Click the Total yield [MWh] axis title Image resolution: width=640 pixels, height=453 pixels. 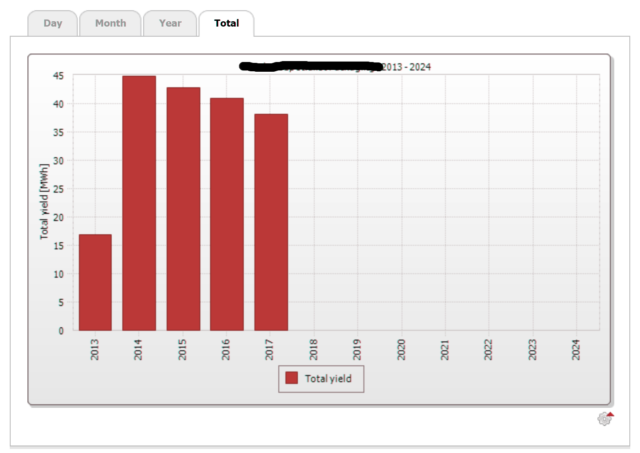44,203
